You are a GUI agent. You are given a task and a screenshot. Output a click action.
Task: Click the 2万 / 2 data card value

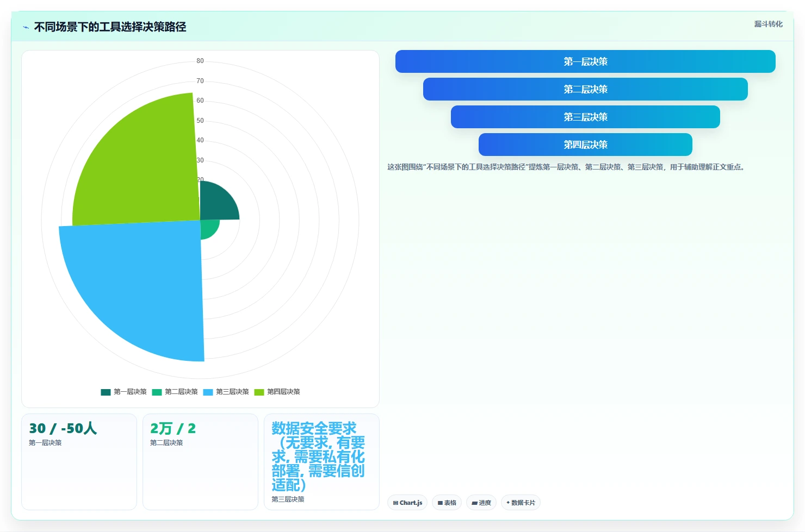173,428
